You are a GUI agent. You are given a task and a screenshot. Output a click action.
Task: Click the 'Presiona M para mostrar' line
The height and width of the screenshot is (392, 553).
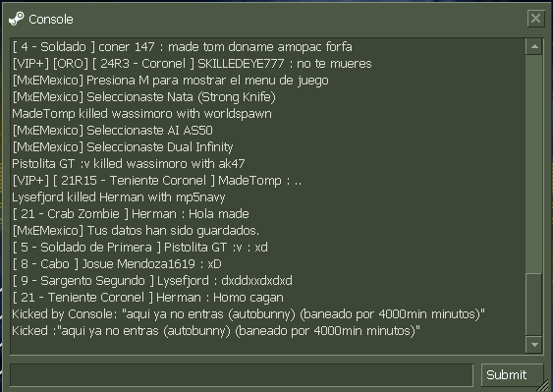coord(170,81)
